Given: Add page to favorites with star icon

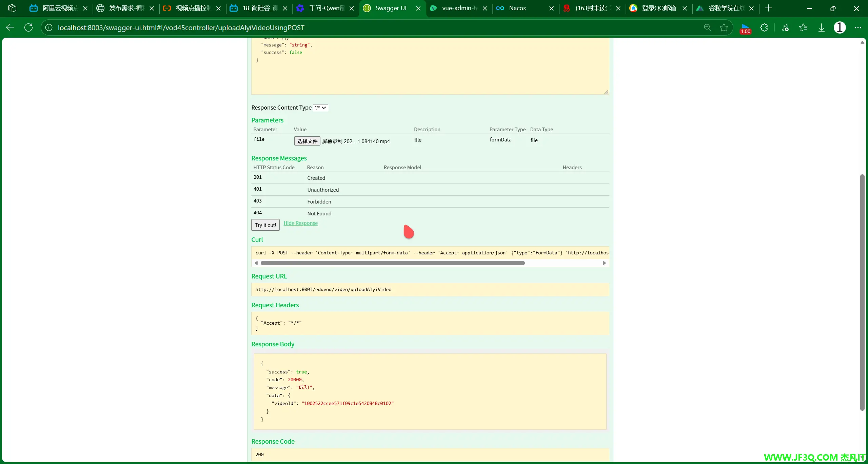Looking at the screenshot, I should [x=724, y=27].
